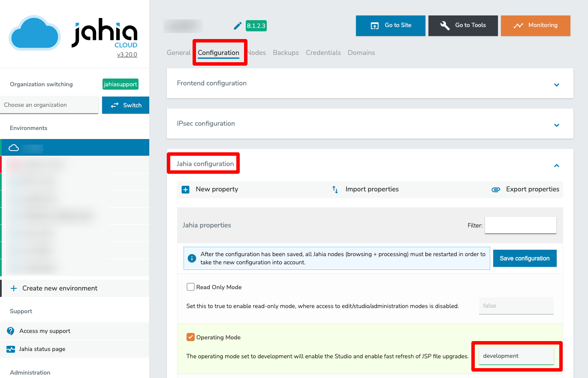
Task: Click the Jahia properties section label
Action: [x=207, y=225]
